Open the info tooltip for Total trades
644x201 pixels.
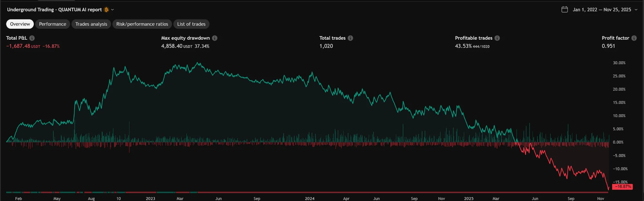350,38
